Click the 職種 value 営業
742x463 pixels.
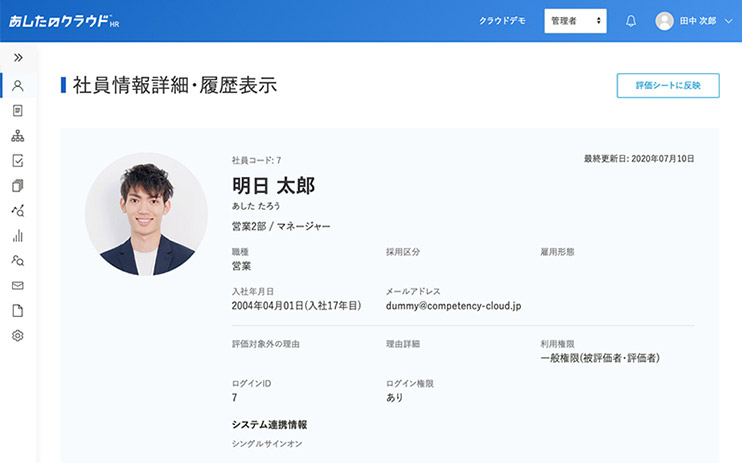click(241, 266)
